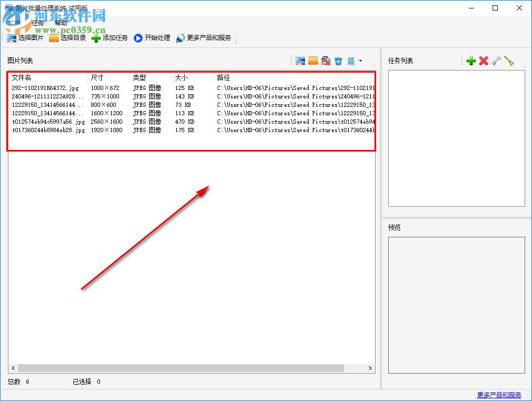Click the blue trash bin icon to clear the list
Viewport: 532px width, 401px height.
338,61
